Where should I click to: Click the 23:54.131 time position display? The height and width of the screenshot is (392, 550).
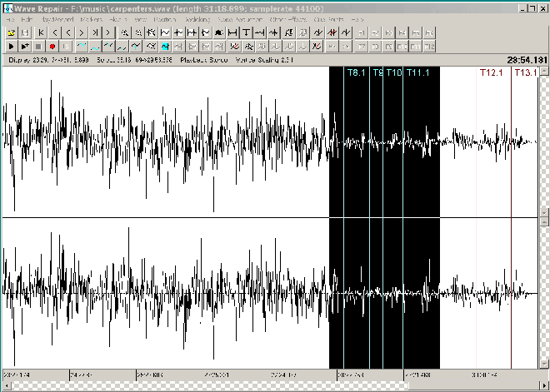pos(526,60)
